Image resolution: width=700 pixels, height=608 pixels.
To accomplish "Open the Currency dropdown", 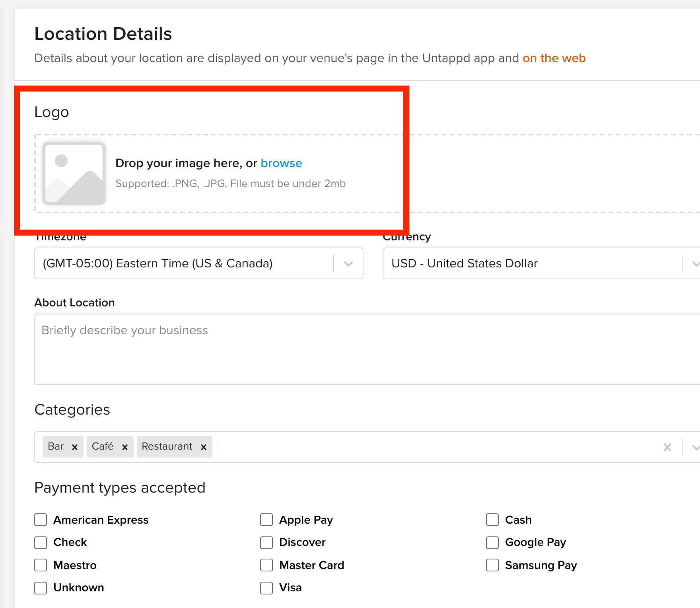I will pos(541,263).
